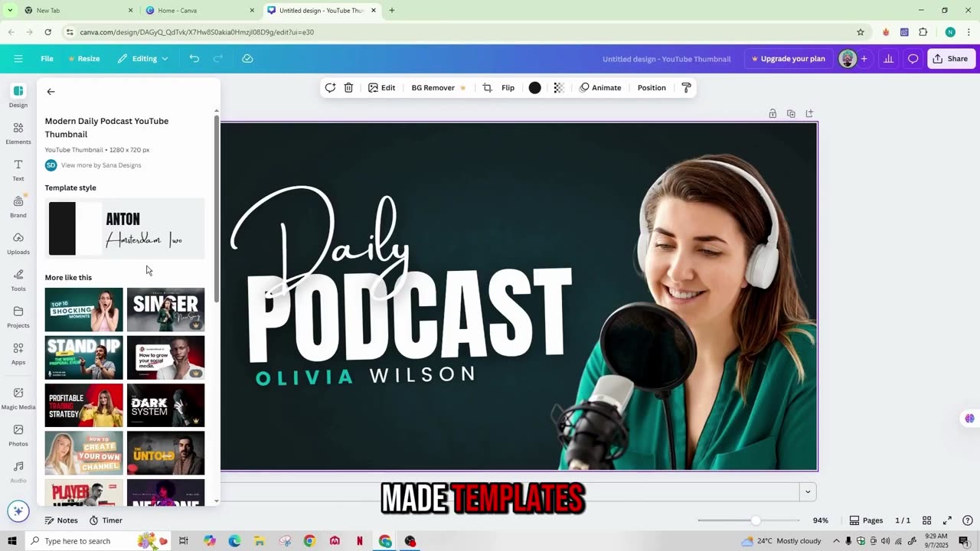
Task: Delete the selected image with the trash icon
Action: (348, 88)
